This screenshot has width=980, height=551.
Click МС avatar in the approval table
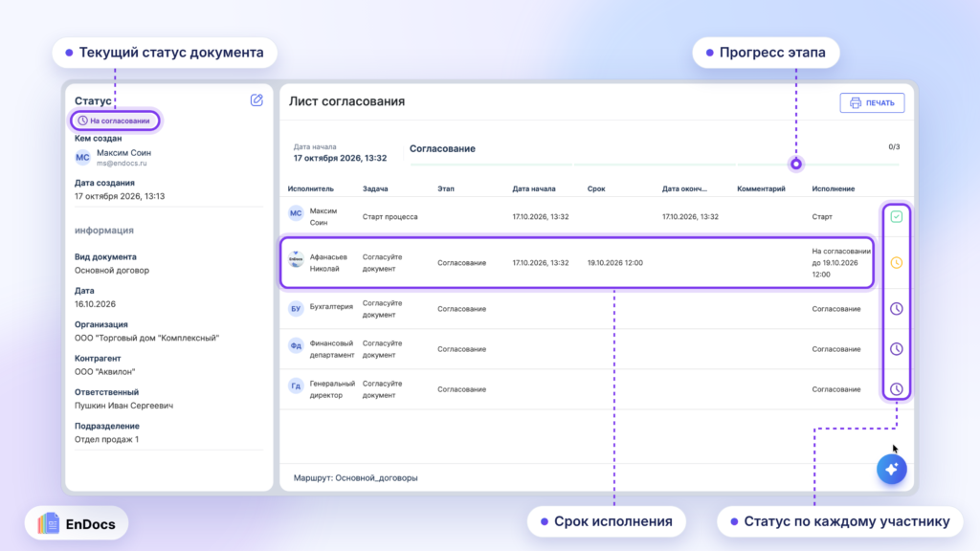(296, 213)
